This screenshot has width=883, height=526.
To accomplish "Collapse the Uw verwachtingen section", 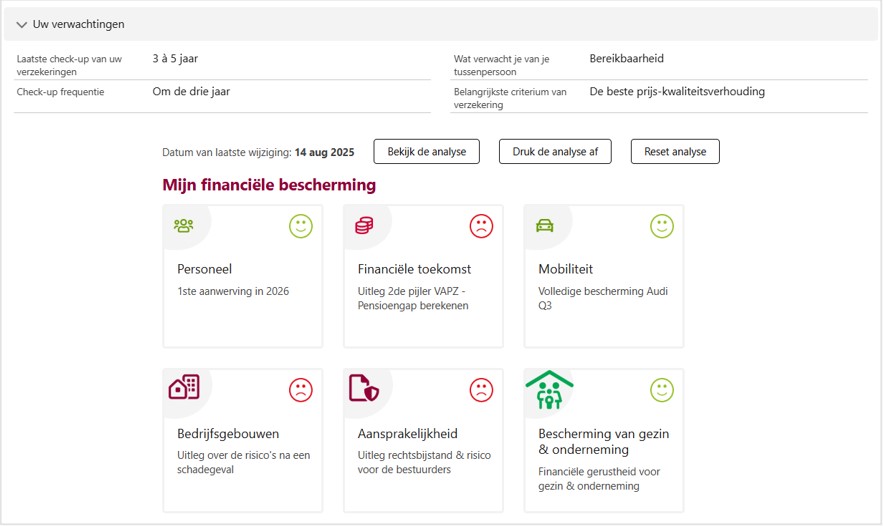I will coord(22,24).
